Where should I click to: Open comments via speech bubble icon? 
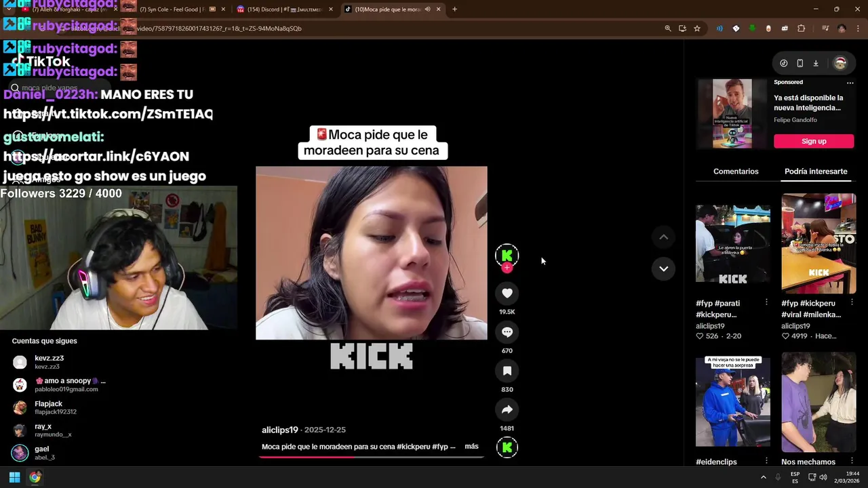pyautogui.click(x=507, y=332)
